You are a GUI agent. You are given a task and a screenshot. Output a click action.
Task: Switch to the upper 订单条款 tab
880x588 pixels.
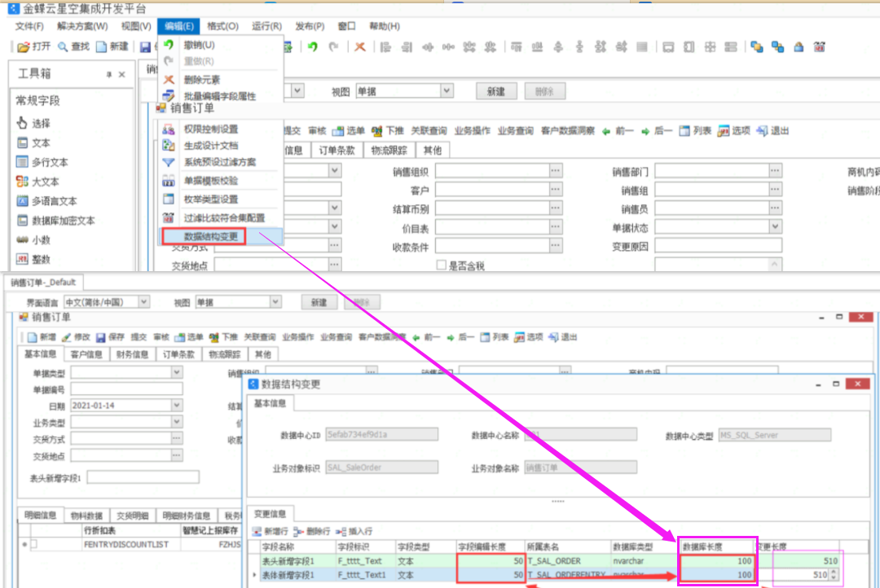[x=337, y=151]
